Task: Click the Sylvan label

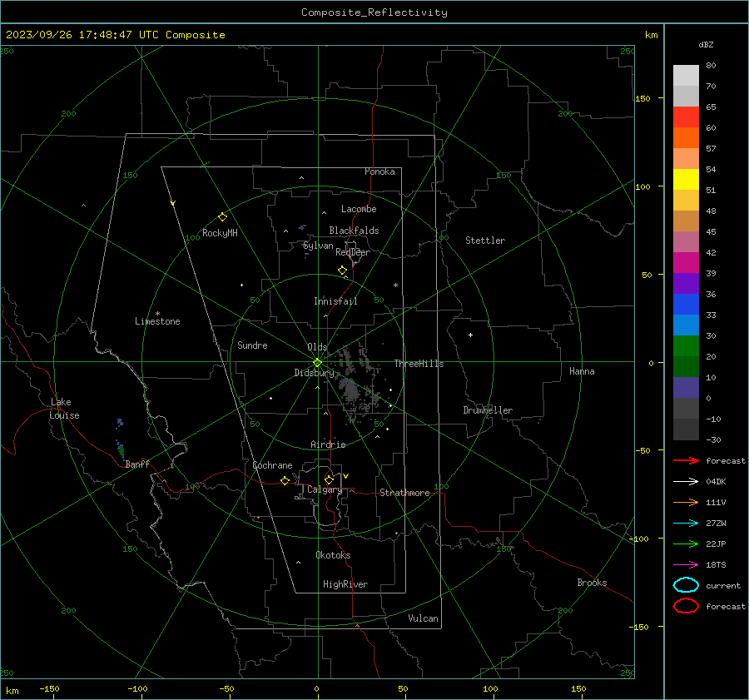Action: pos(318,246)
